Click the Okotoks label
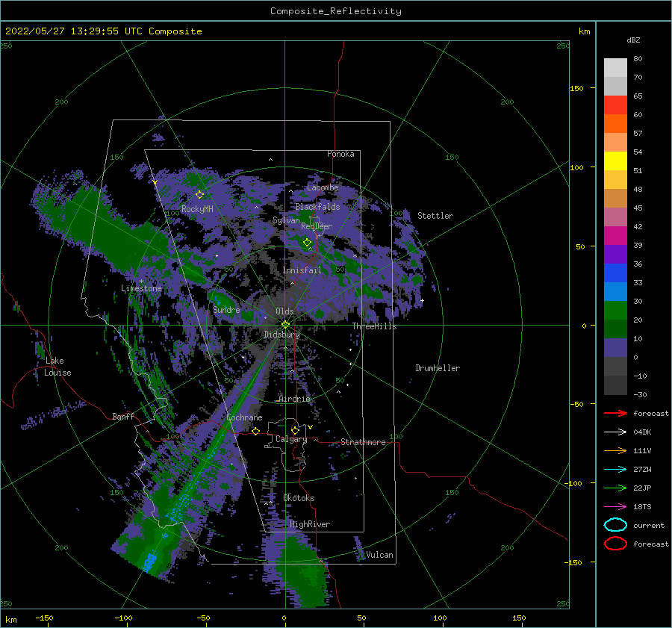 (x=299, y=498)
